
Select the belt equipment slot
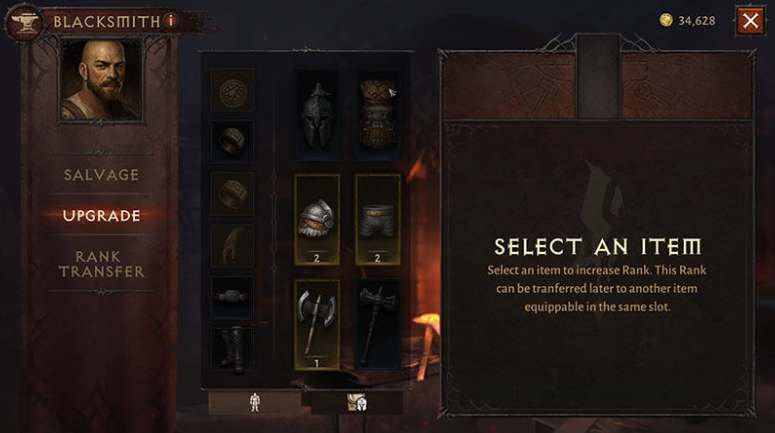[232, 297]
